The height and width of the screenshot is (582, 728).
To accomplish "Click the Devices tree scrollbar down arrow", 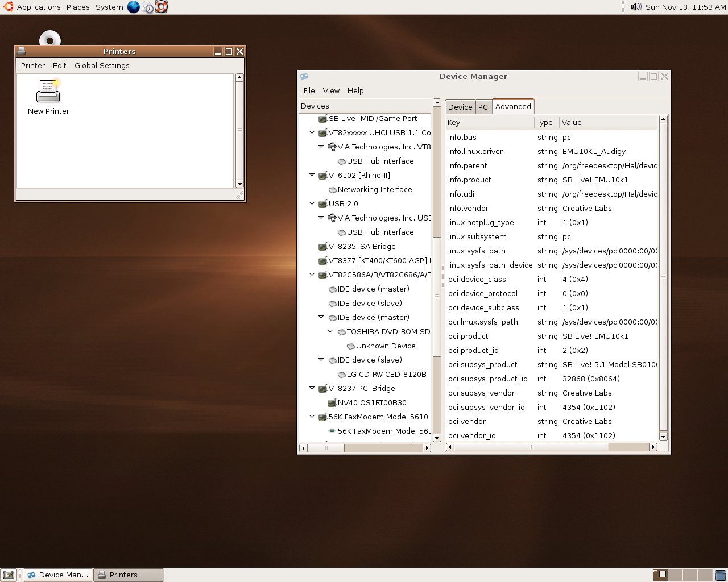I will (437, 438).
